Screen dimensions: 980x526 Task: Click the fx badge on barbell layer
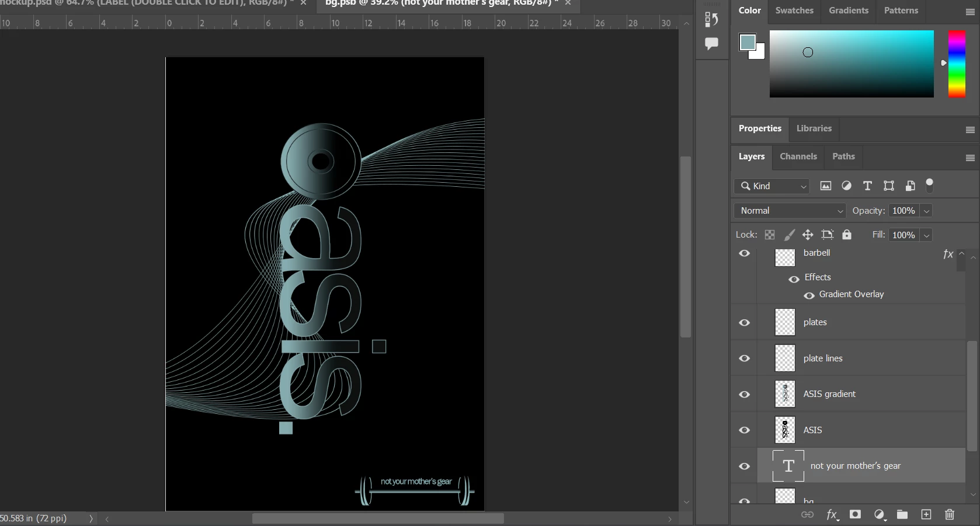pyautogui.click(x=948, y=254)
